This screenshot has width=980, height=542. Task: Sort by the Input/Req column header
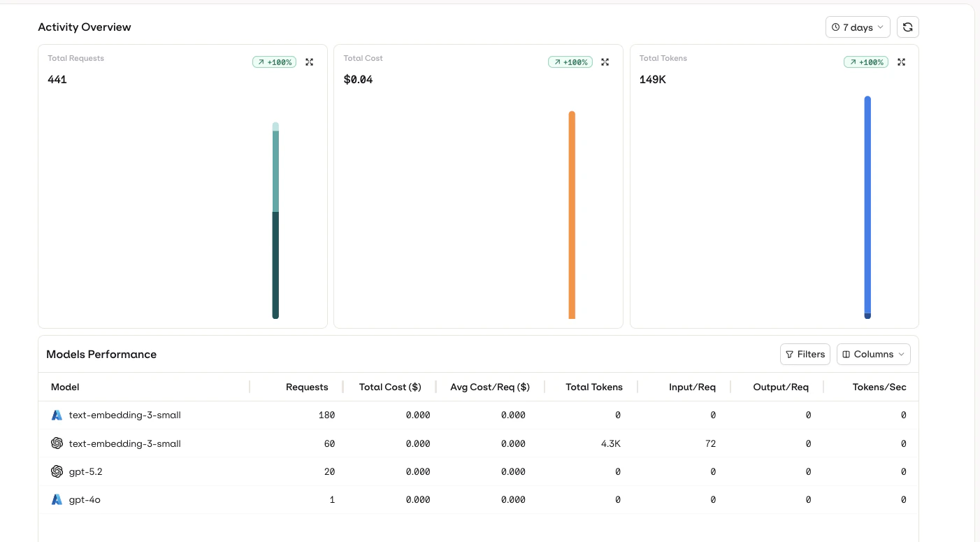pos(692,387)
